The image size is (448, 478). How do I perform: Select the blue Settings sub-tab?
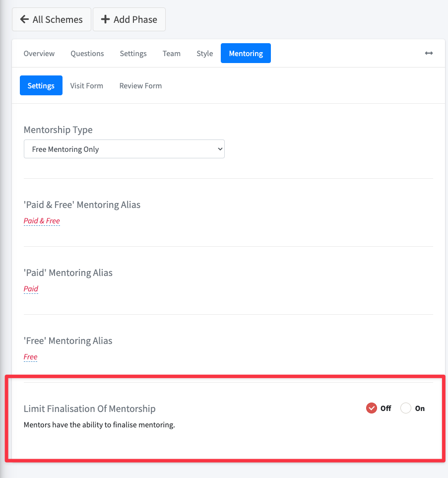[x=41, y=86]
